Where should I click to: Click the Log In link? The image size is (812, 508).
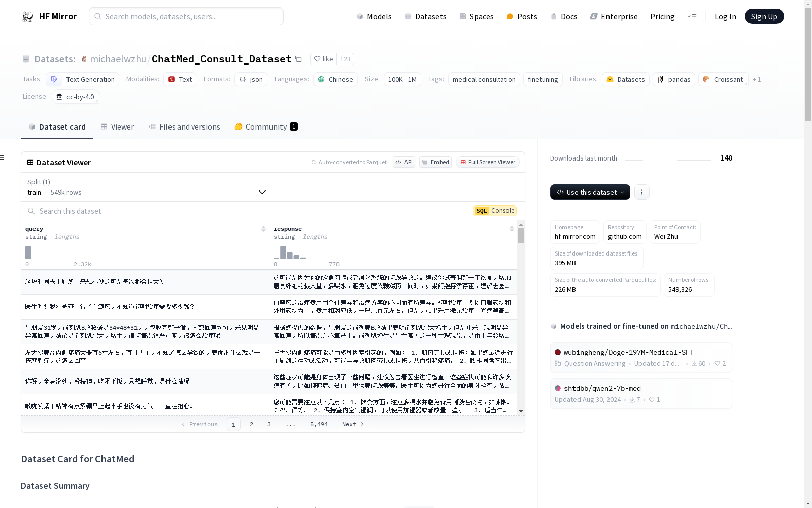coord(725,17)
